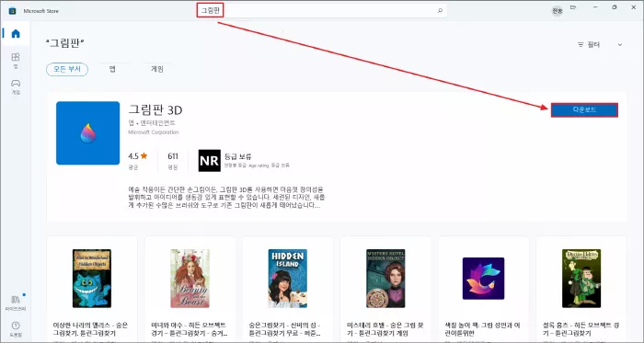This screenshot has height=343, width=644.
Task: Select the 앱 filter tab
Action: [112, 69]
